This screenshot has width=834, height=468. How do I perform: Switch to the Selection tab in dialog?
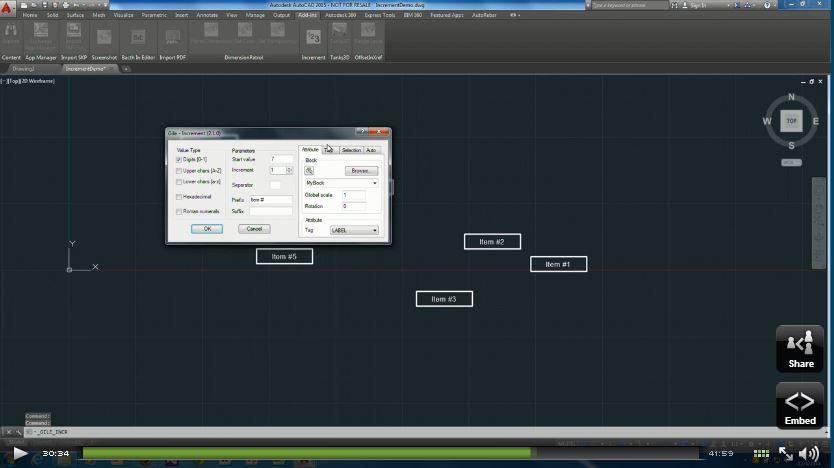click(351, 150)
